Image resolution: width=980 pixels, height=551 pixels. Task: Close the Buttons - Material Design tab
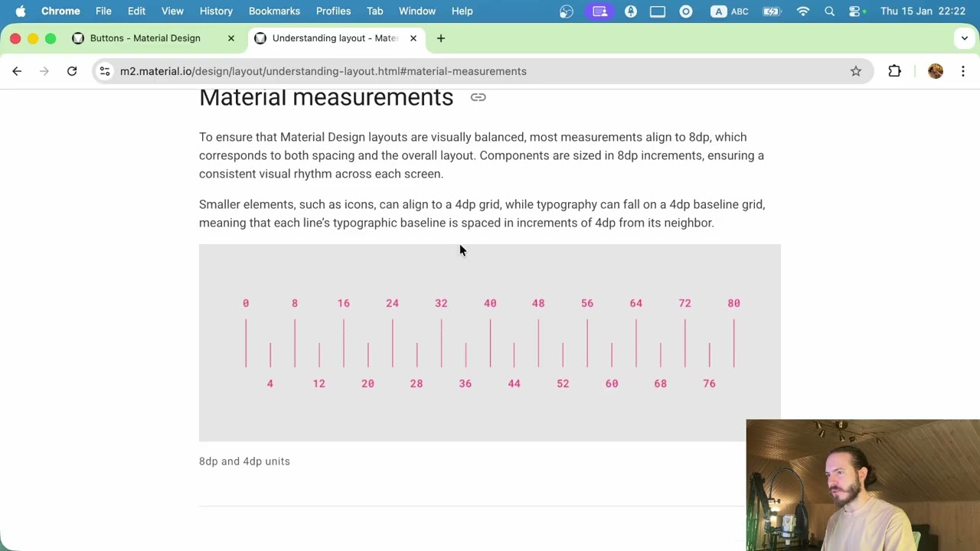231,38
